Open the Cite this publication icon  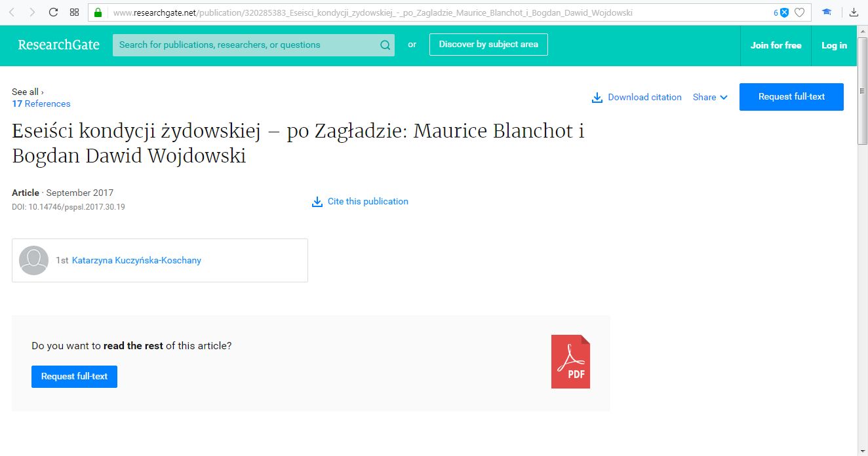[x=317, y=201]
